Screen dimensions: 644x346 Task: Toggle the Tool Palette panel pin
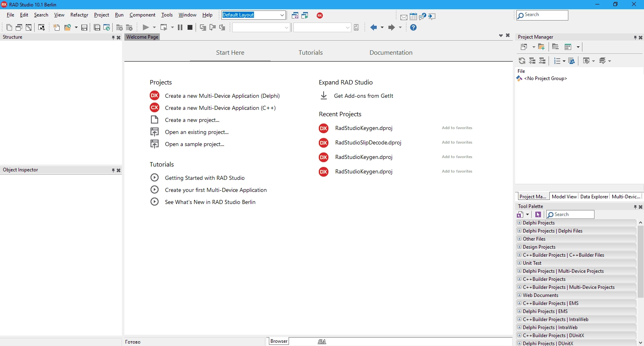[x=635, y=207]
